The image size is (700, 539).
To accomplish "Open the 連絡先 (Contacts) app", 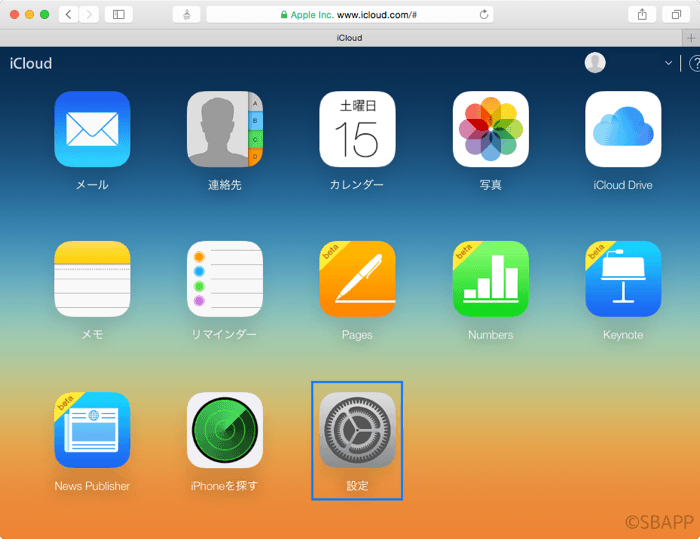I will (x=225, y=129).
